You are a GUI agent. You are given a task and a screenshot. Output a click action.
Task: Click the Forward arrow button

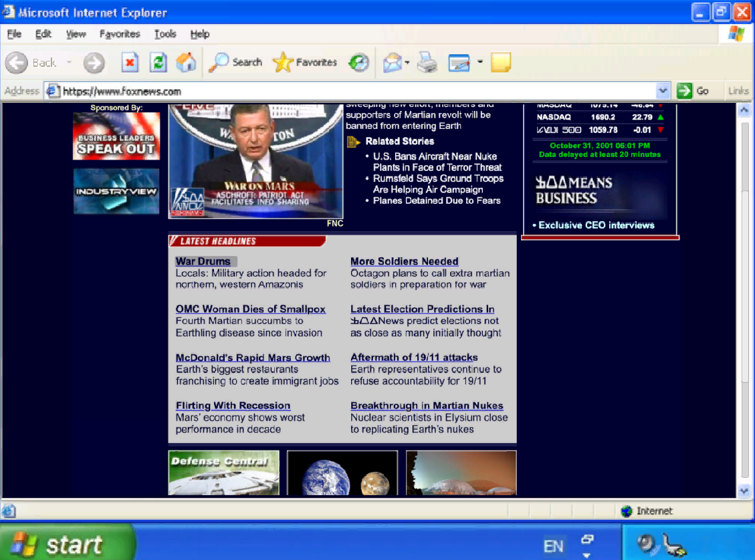tap(94, 63)
